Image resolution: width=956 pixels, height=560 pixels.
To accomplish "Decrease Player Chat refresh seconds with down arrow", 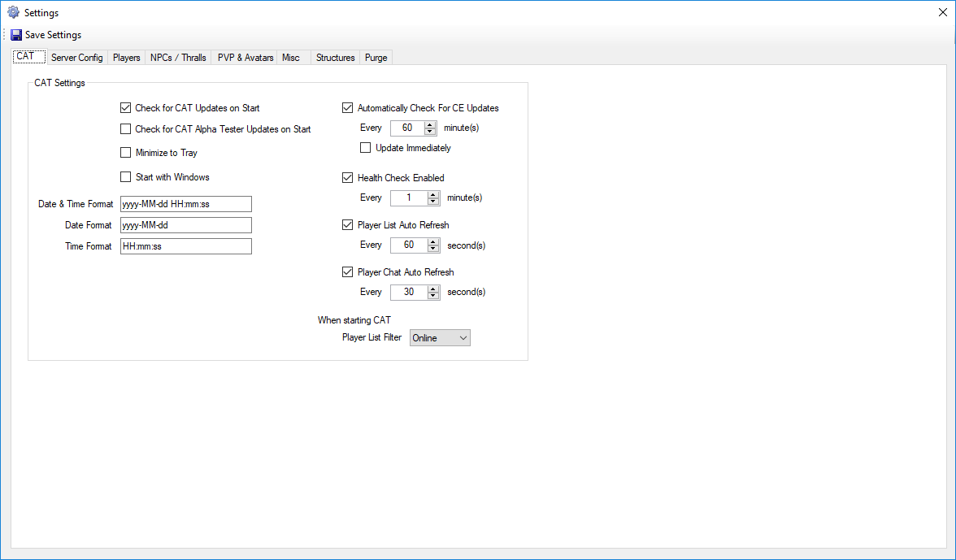I will tap(431, 295).
